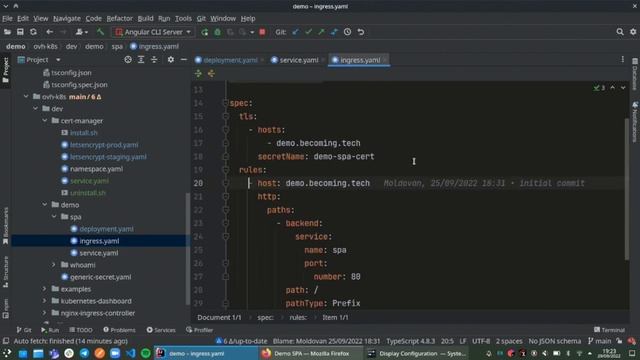The height and width of the screenshot is (360, 640).
Task: Click the main Git branch widget in status bar
Action: [x=599, y=341]
